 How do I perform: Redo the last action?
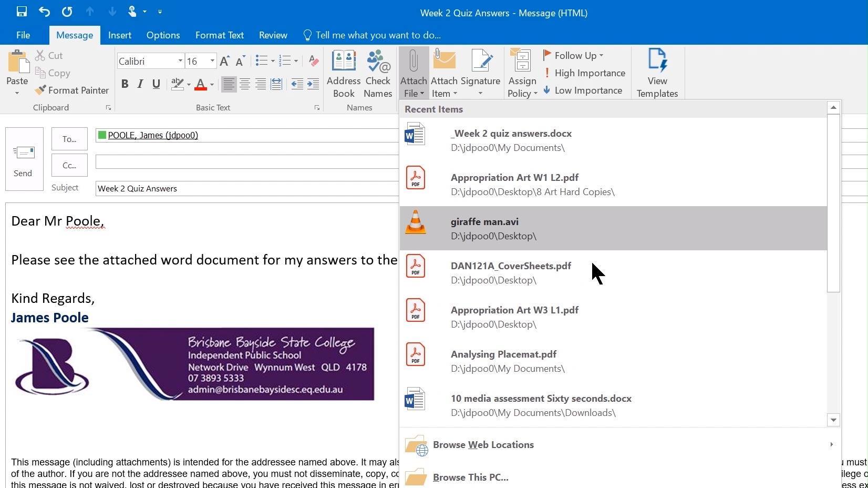[x=67, y=12]
